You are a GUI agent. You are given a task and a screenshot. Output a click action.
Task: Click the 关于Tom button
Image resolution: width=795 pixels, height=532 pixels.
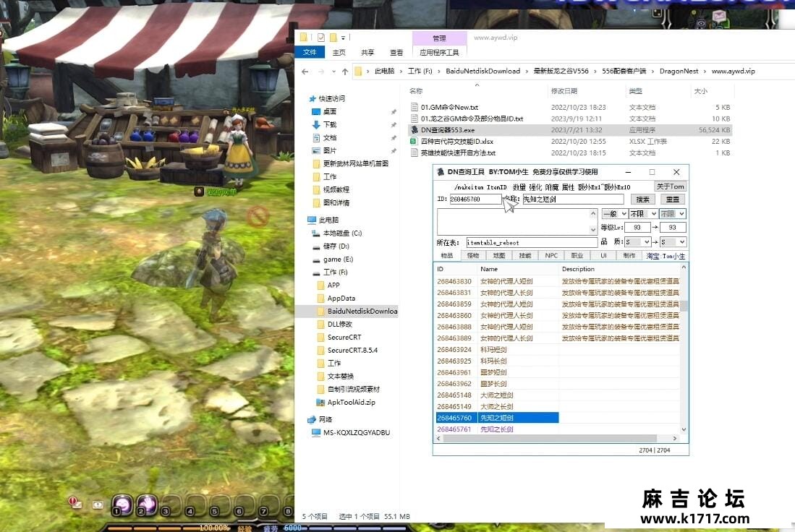click(x=671, y=186)
